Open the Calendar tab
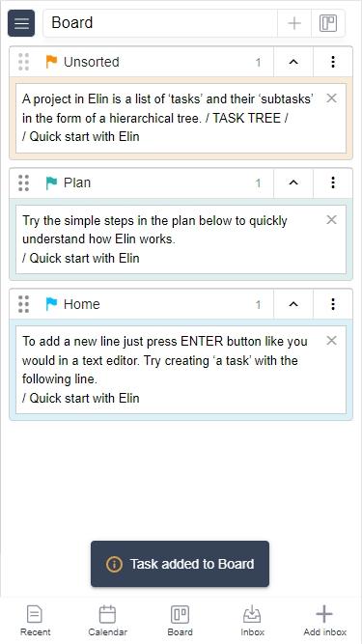The width and height of the screenshot is (362, 644). tap(107, 620)
